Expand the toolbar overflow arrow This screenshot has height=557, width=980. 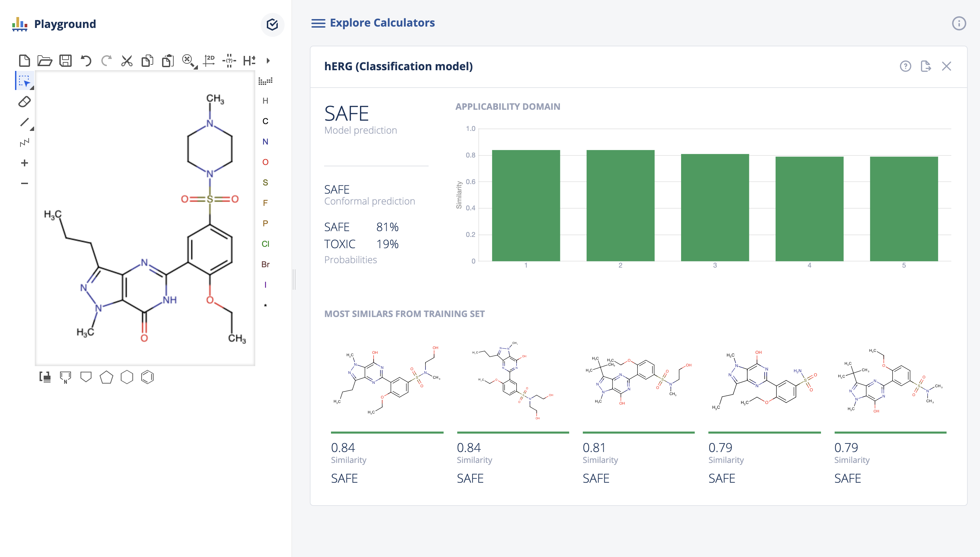(x=268, y=60)
